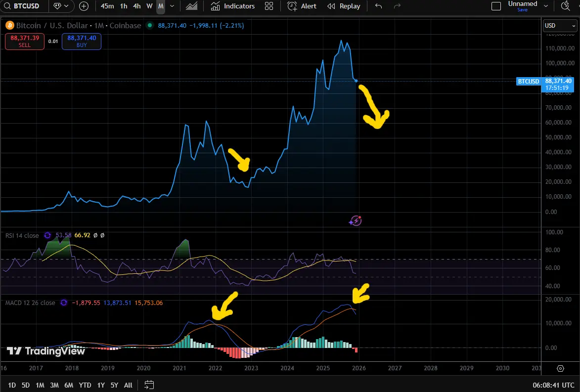
Task: Select the YTD date range
Action: (85, 385)
